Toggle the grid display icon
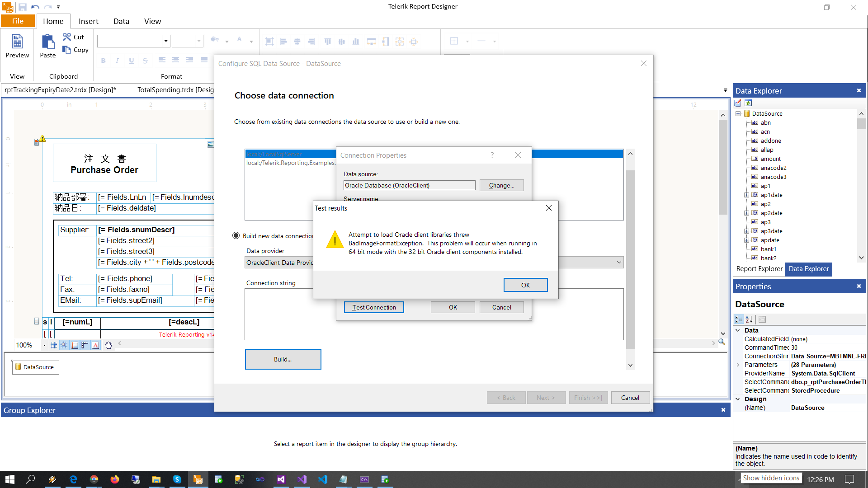Image resolution: width=868 pixels, height=488 pixels. pyautogui.click(x=54, y=345)
